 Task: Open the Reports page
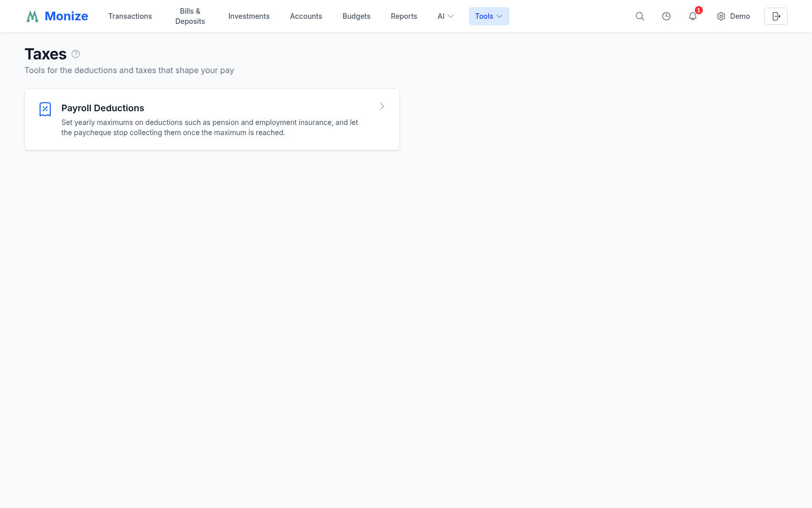point(404,16)
